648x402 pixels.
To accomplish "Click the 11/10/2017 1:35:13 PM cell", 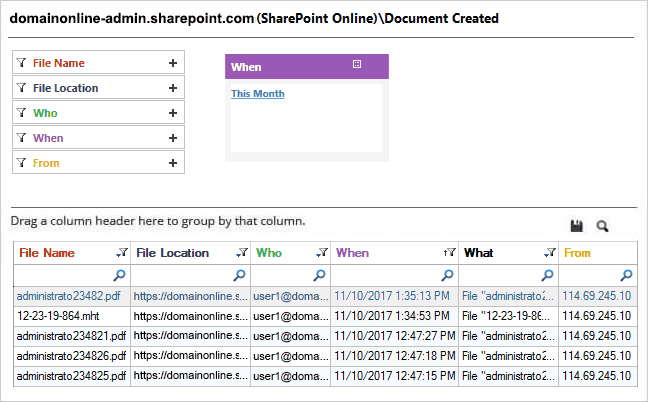I will click(x=394, y=296).
